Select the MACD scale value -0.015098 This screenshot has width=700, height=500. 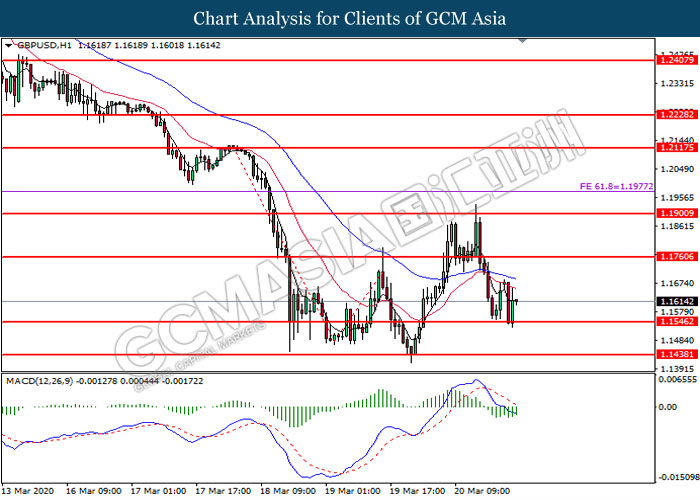pyautogui.click(x=674, y=476)
